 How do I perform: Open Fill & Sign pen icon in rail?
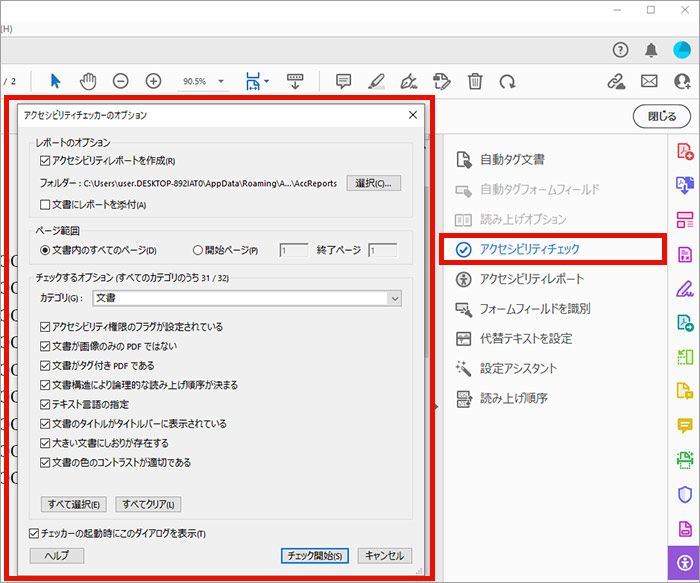pos(685,289)
